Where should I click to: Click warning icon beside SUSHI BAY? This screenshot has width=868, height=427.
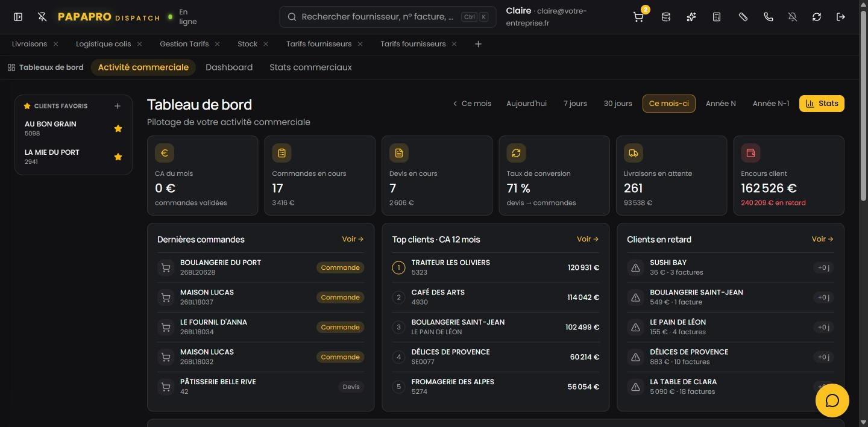coord(635,267)
